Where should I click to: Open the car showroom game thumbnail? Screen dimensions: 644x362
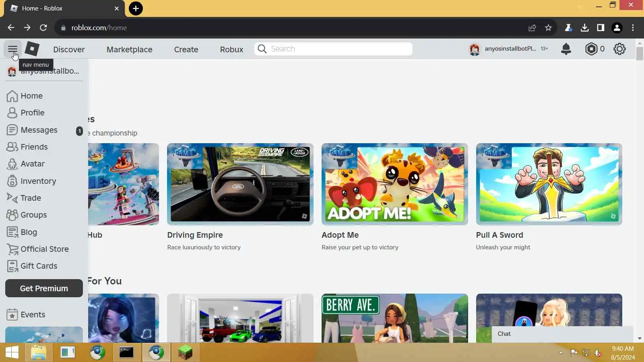[240, 318]
